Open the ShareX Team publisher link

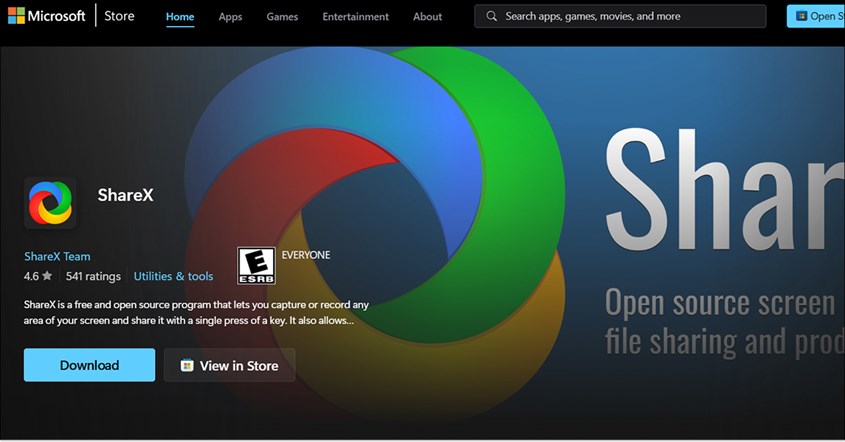[x=57, y=256]
